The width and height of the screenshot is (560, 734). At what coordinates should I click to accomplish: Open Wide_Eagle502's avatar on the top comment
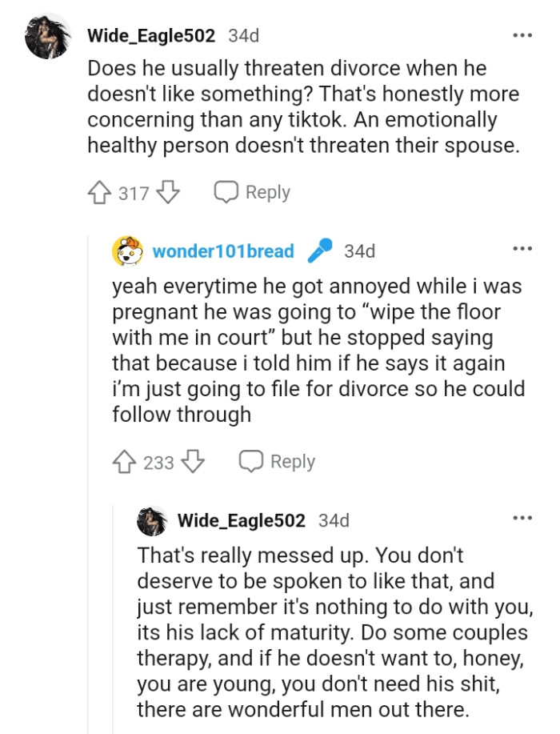46,35
